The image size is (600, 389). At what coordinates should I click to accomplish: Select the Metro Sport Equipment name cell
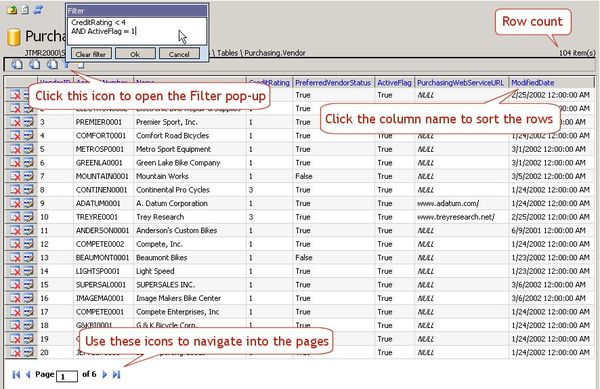click(173, 149)
